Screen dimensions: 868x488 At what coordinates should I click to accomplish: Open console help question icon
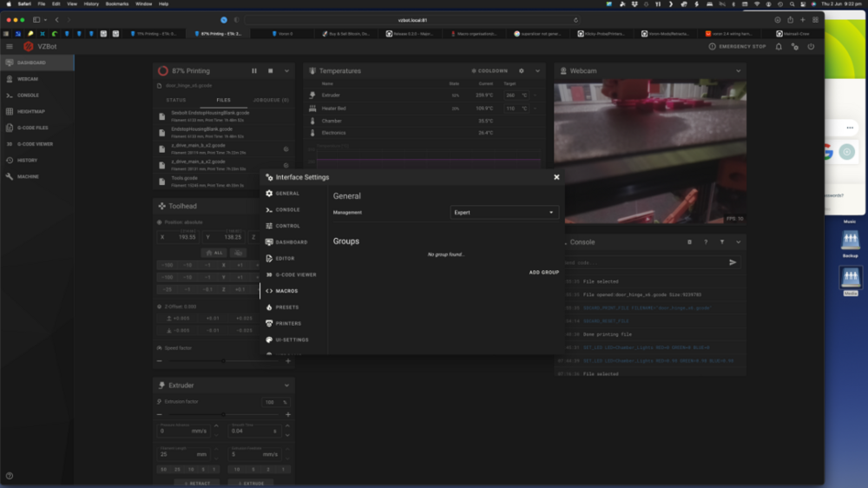point(706,242)
